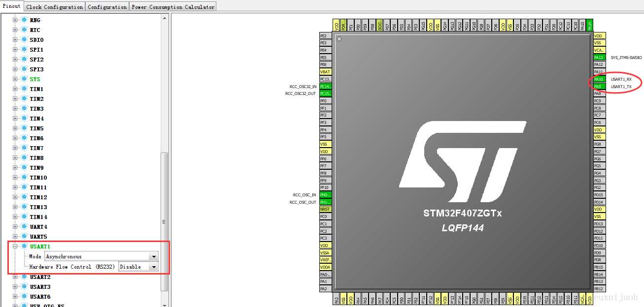Click the TIM7 peripheral gear icon
The width and height of the screenshot is (644, 307).
[24, 148]
